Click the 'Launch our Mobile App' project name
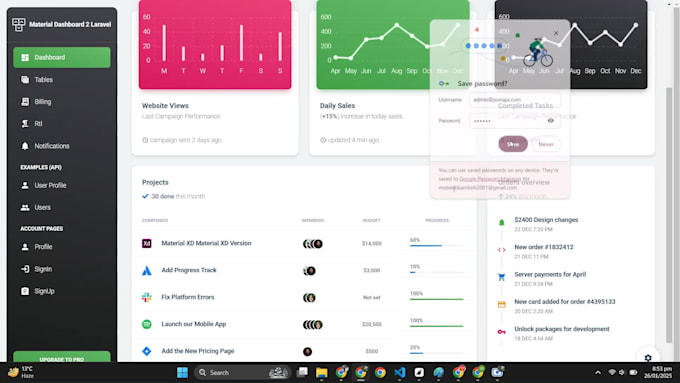The width and height of the screenshot is (680, 383). point(193,324)
